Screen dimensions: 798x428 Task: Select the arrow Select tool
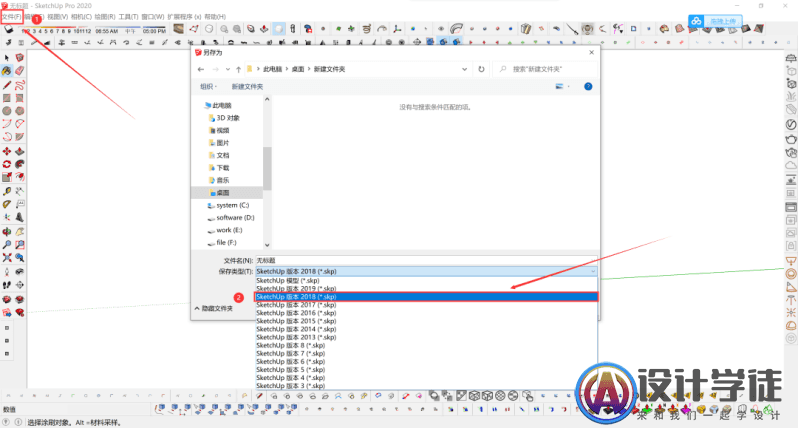click(7, 58)
